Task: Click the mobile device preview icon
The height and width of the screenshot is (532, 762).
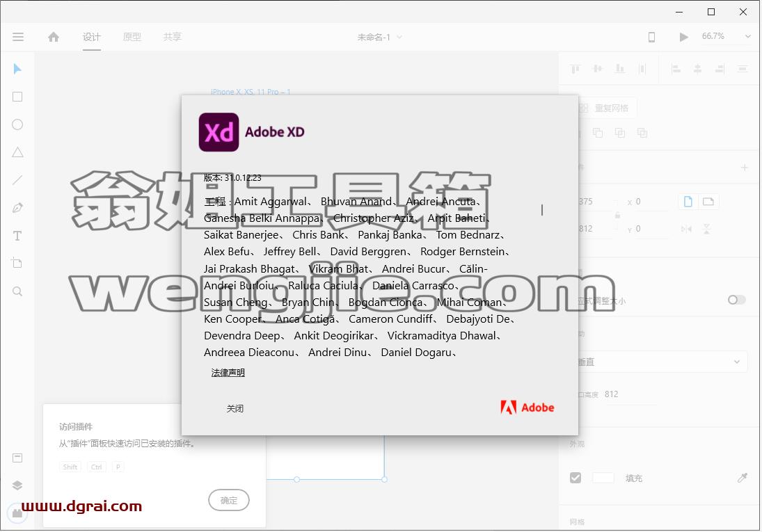Action: pos(651,37)
